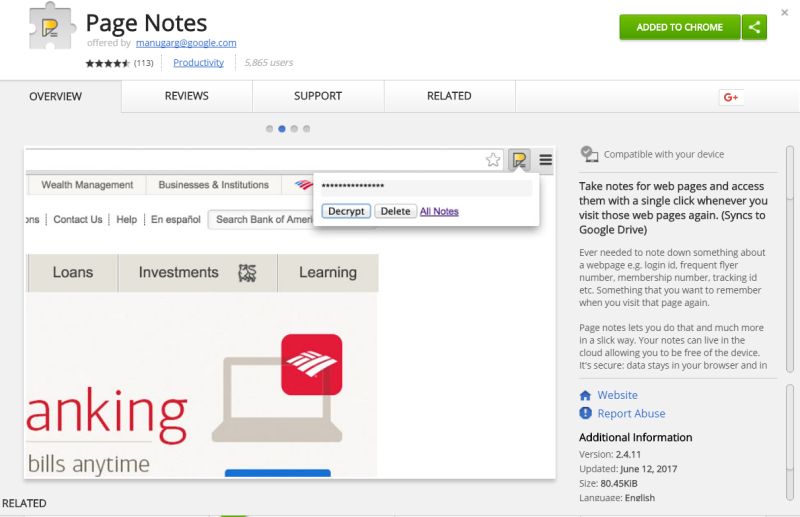Open the manugarg@google.com developer link
Screen dimensions: 800x517
(x=186, y=43)
